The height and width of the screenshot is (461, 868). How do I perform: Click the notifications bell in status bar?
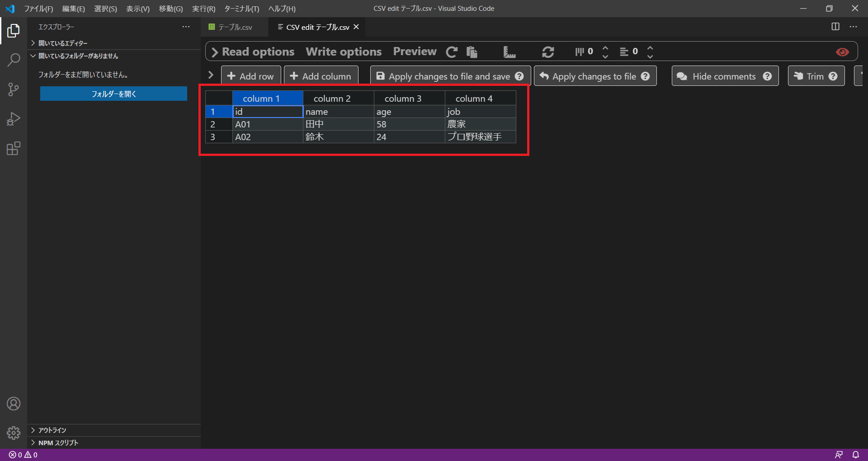[856, 455]
